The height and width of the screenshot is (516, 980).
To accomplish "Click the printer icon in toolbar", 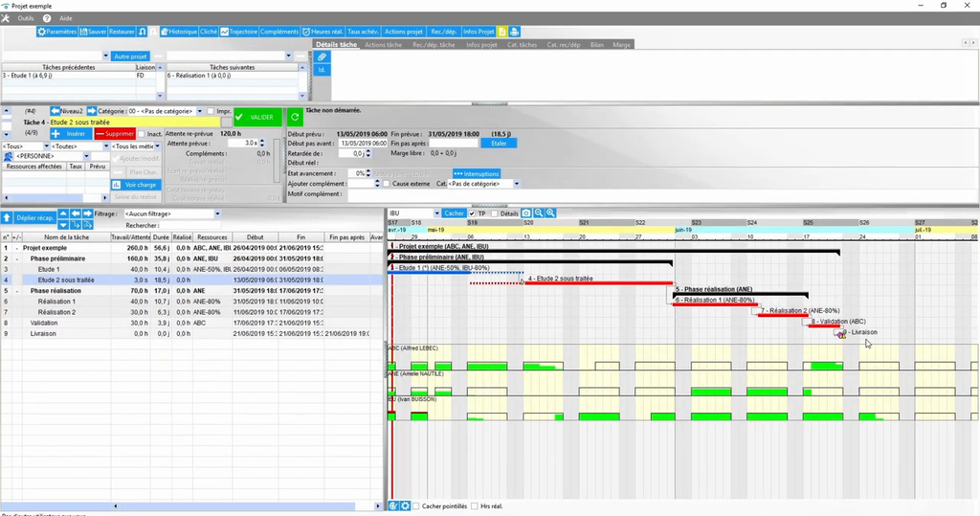I will 514,32.
